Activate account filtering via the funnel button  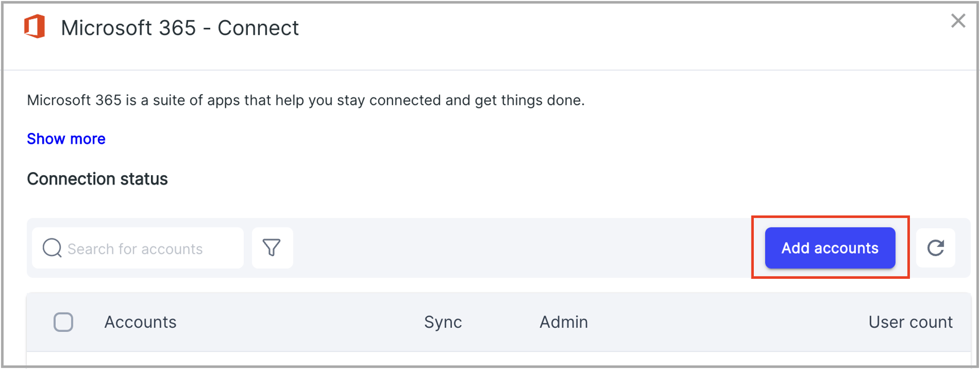click(x=272, y=248)
